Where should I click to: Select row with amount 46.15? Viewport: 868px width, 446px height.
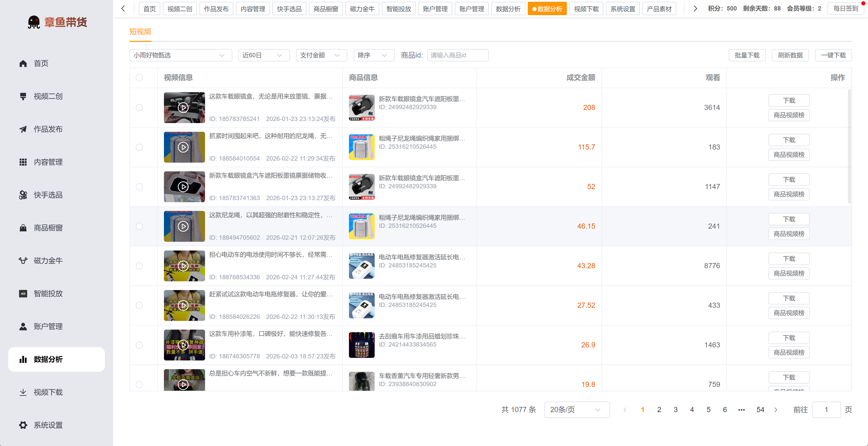click(x=139, y=226)
